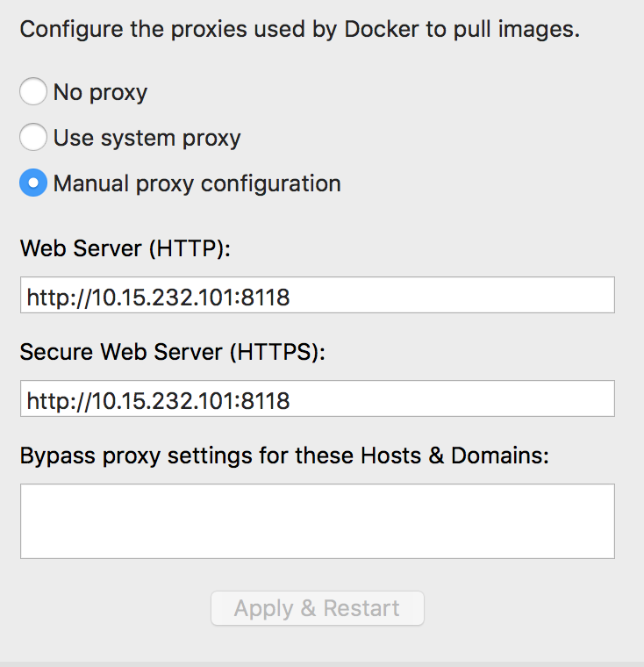The image size is (644, 667).
Task: Click inside the Bypass proxy hosts text box
Action: 317,520
